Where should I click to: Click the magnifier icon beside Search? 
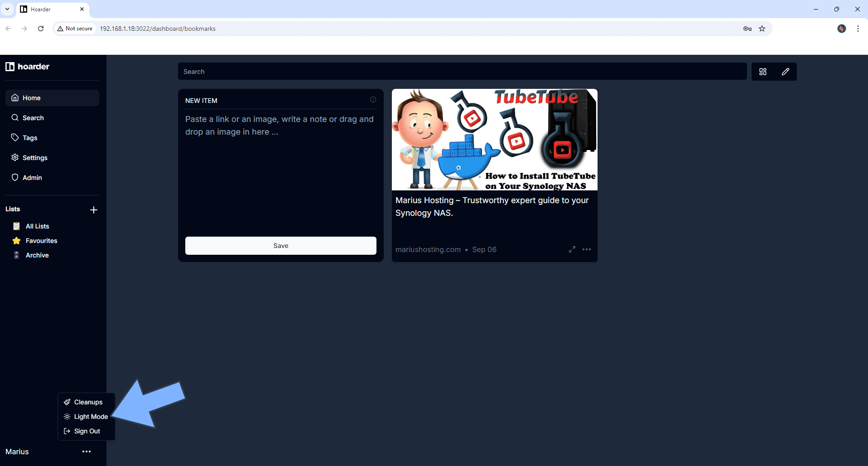[x=15, y=117]
